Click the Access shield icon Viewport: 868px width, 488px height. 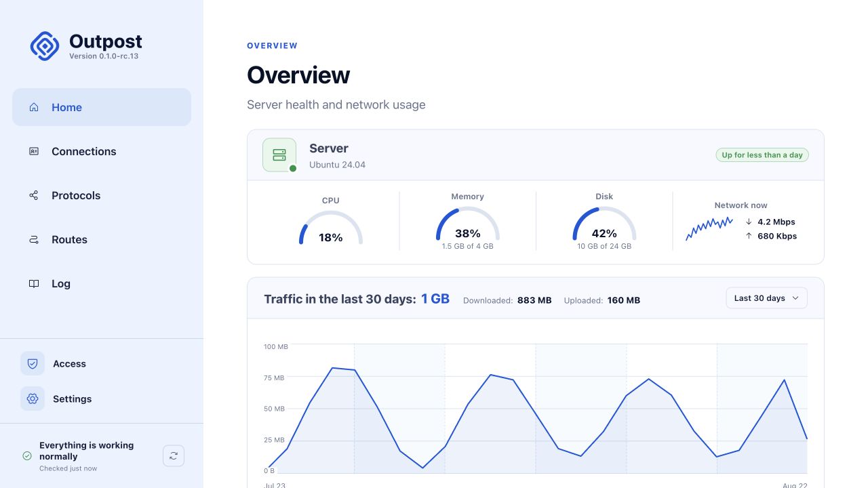(33, 363)
